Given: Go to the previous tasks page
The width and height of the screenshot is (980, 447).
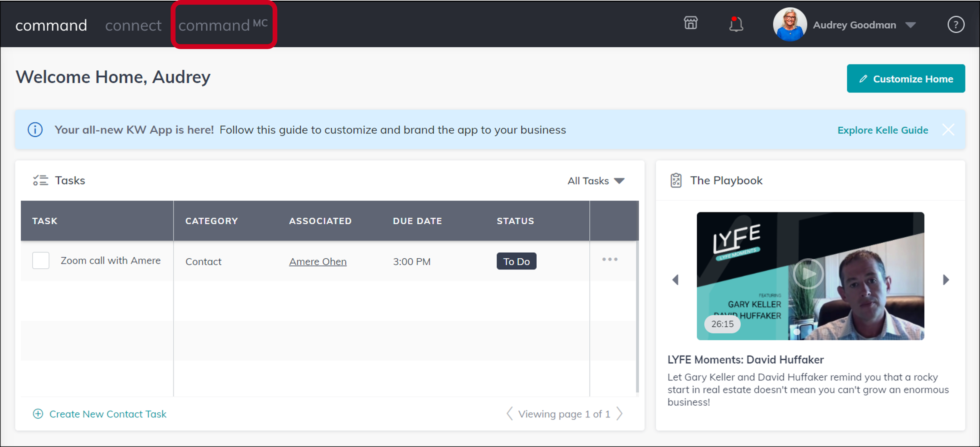Looking at the screenshot, I should [x=509, y=414].
